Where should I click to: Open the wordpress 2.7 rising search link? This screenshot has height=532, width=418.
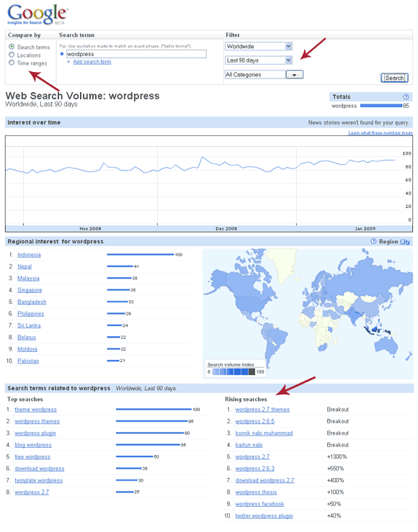point(253,457)
